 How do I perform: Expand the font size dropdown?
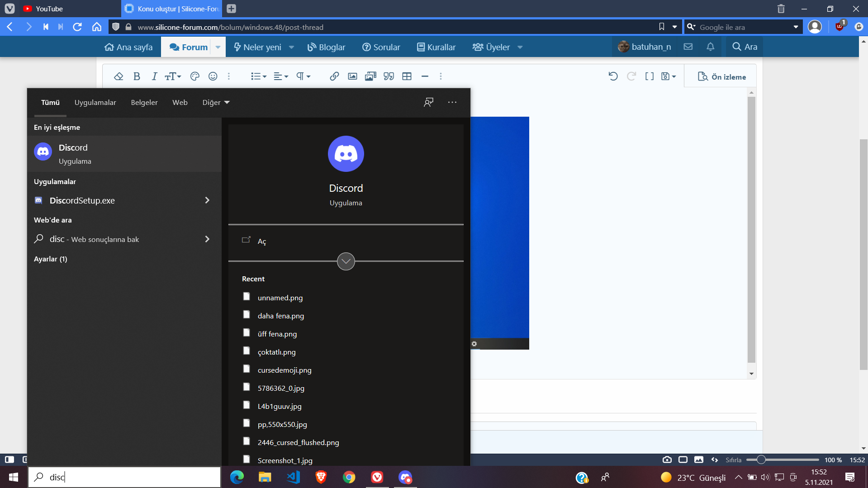pos(173,76)
